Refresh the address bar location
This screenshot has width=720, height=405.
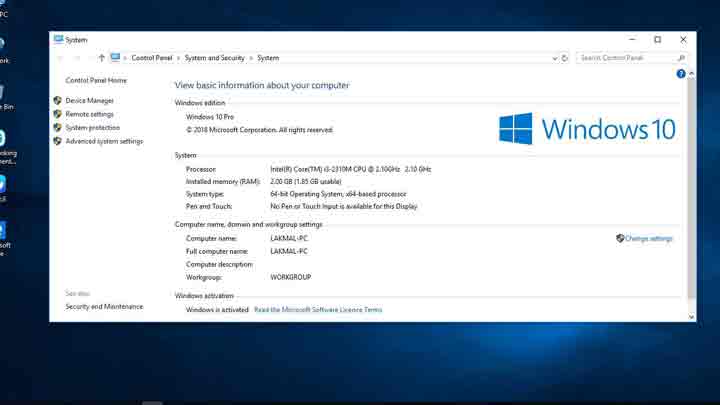564,58
